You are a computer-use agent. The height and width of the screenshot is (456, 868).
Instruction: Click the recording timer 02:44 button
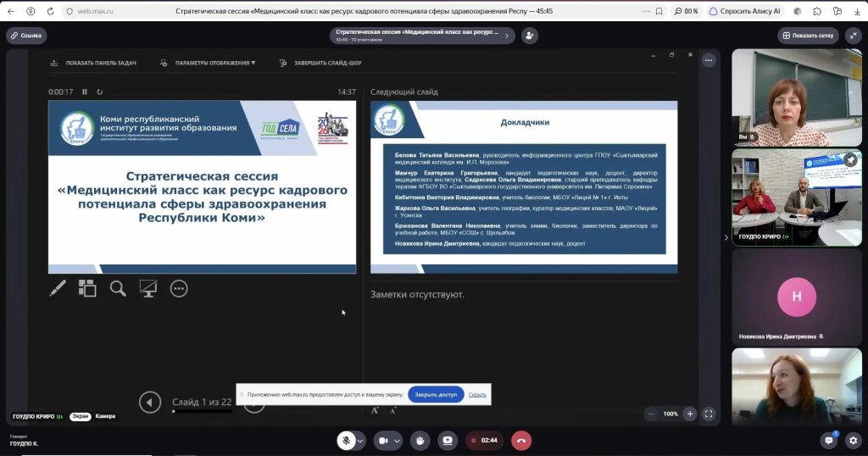[484, 441]
